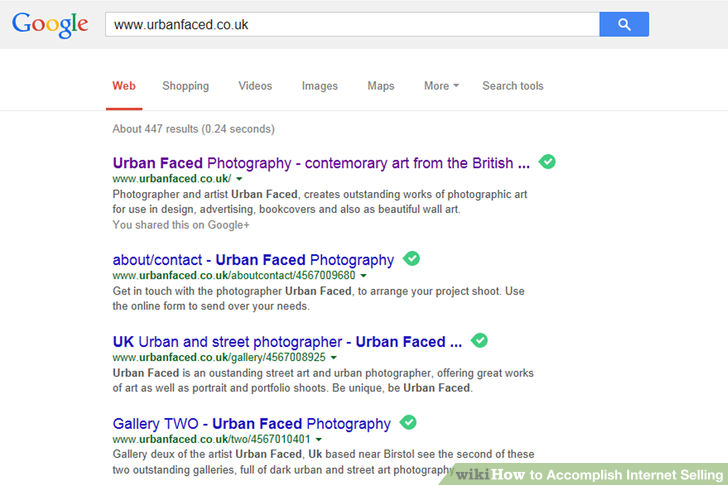
Task: Click the aboutcontact/4567009680 green URL
Action: (234, 276)
